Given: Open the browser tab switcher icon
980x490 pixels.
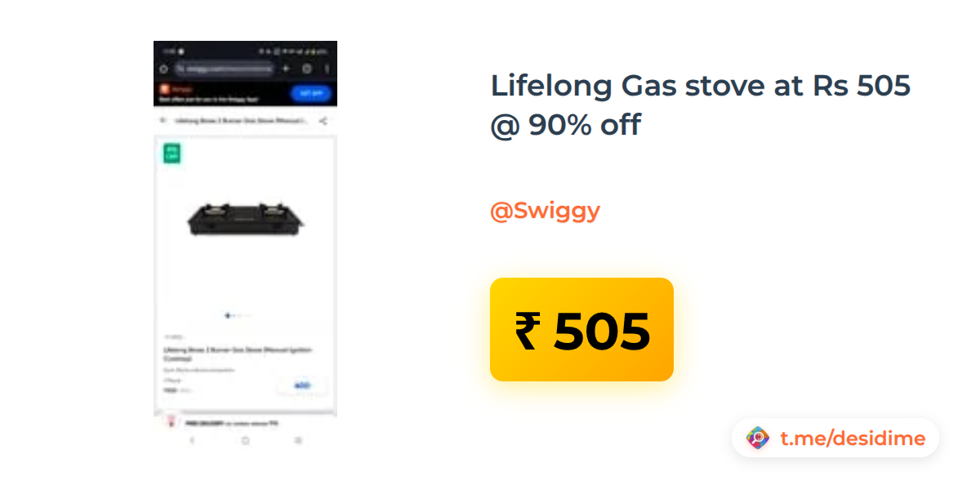Looking at the screenshot, I should [x=307, y=69].
